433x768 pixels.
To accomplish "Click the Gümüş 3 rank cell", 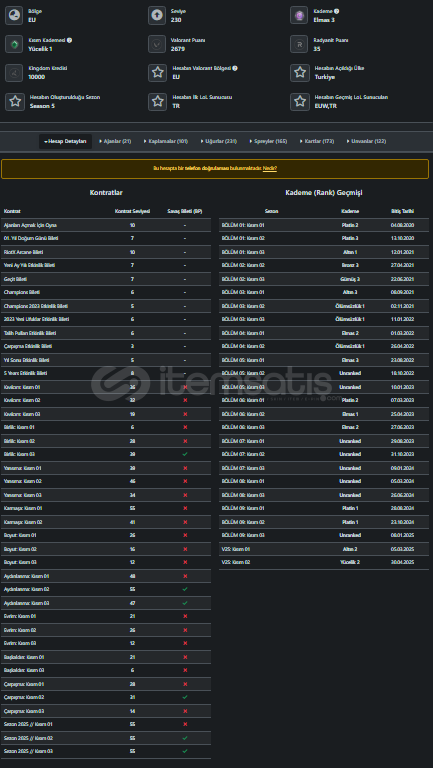I will point(350,279).
